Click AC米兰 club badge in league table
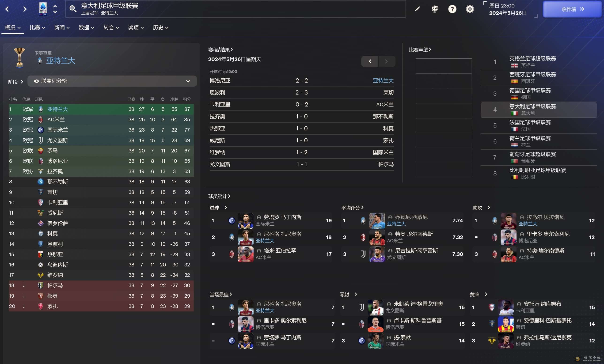 tap(41, 119)
